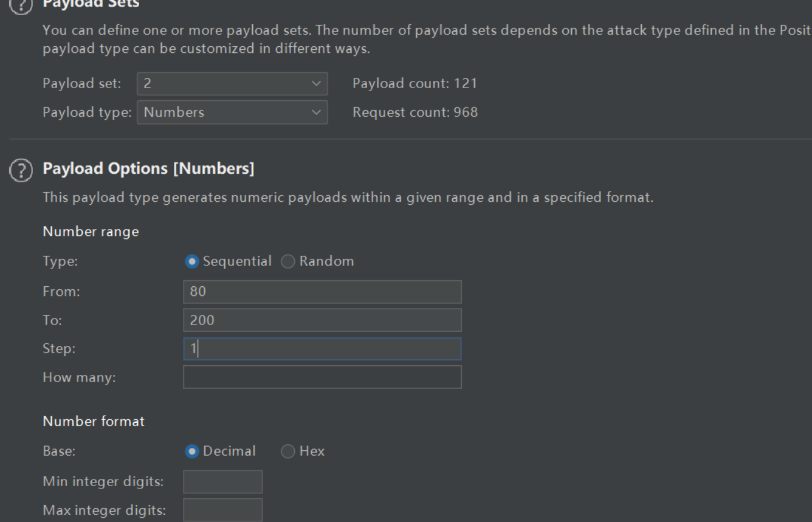Expand the Payload type Numbers dropdown
The image size is (812, 522).
(x=232, y=112)
